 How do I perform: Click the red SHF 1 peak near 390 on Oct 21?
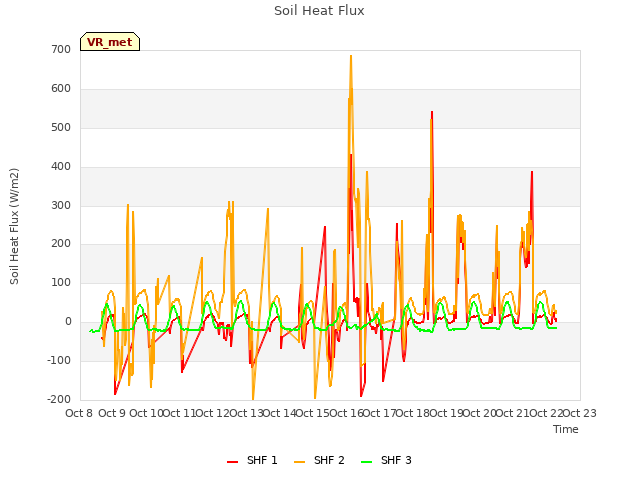(x=532, y=172)
